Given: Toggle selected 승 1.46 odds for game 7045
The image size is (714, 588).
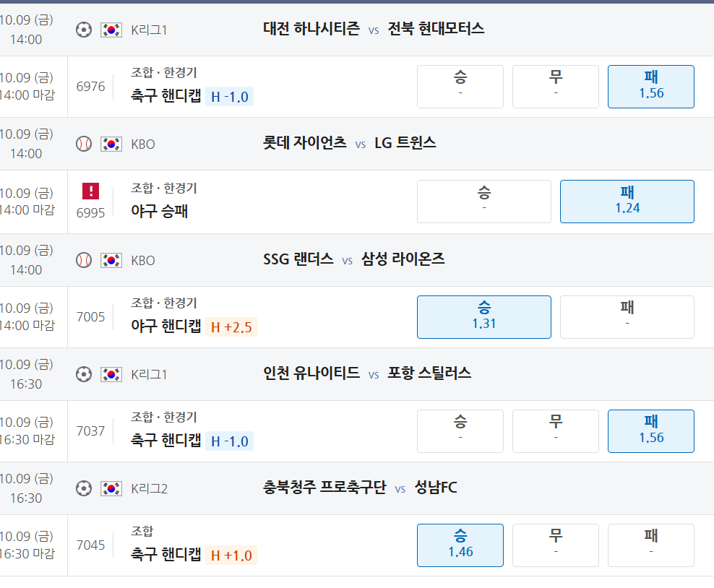Looking at the screenshot, I should click(460, 545).
